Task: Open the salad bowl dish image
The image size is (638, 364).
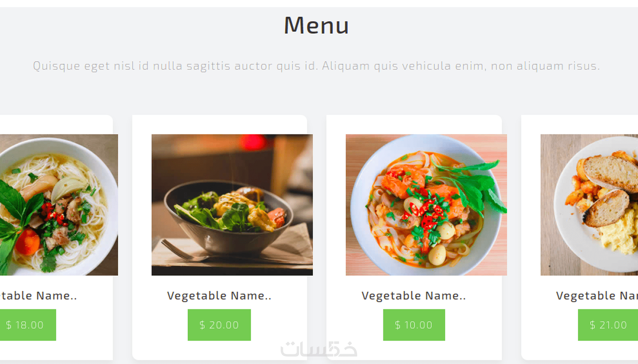Action: click(232, 205)
